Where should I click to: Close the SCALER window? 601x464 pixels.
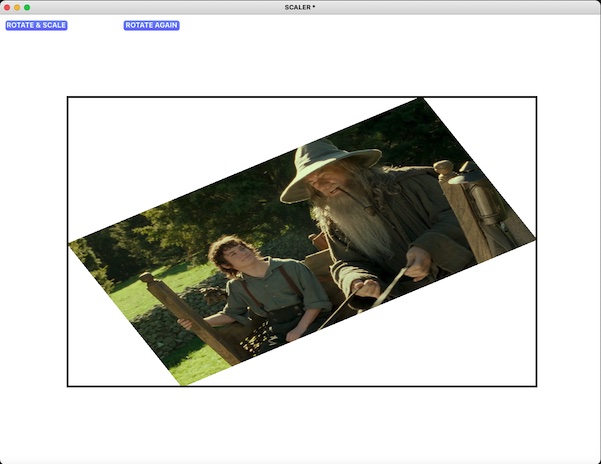click(x=6, y=7)
